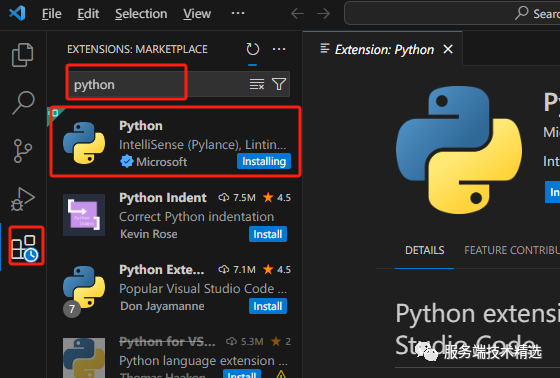Click the title bar search box

[452, 14]
